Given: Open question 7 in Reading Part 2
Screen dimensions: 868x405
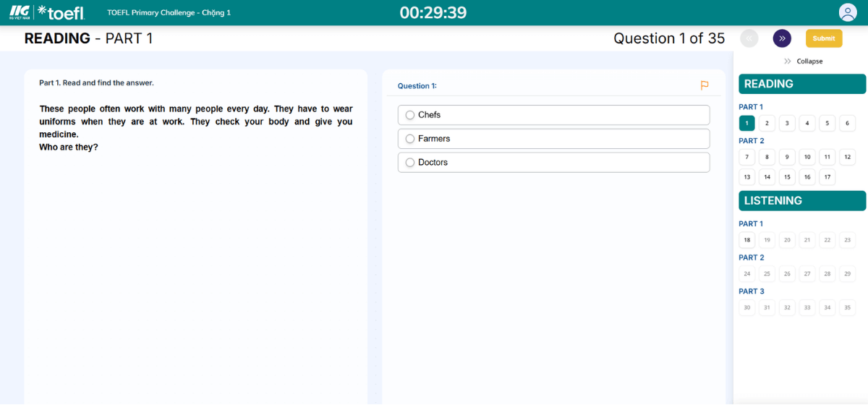Looking at the screenshot, I should 747,157.
